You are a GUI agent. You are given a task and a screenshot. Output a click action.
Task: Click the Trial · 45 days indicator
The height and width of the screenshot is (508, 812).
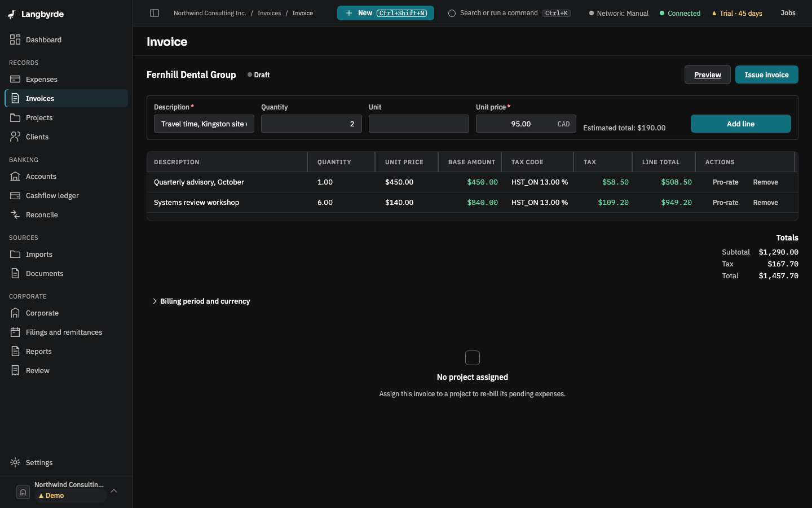tap(737, 13)
